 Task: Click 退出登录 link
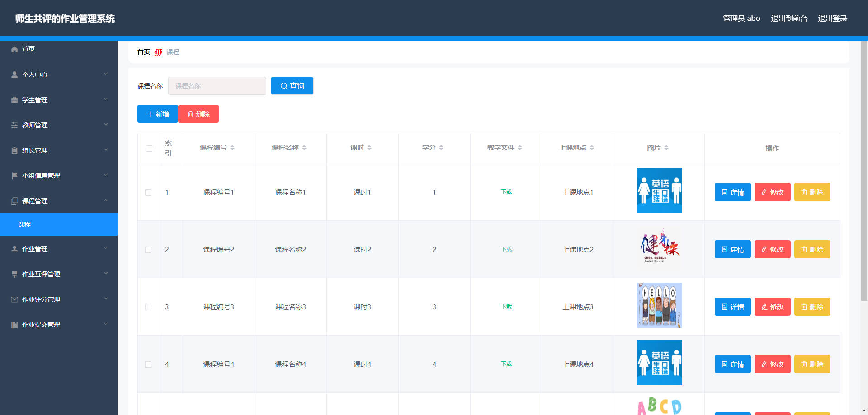pos(832,19)
